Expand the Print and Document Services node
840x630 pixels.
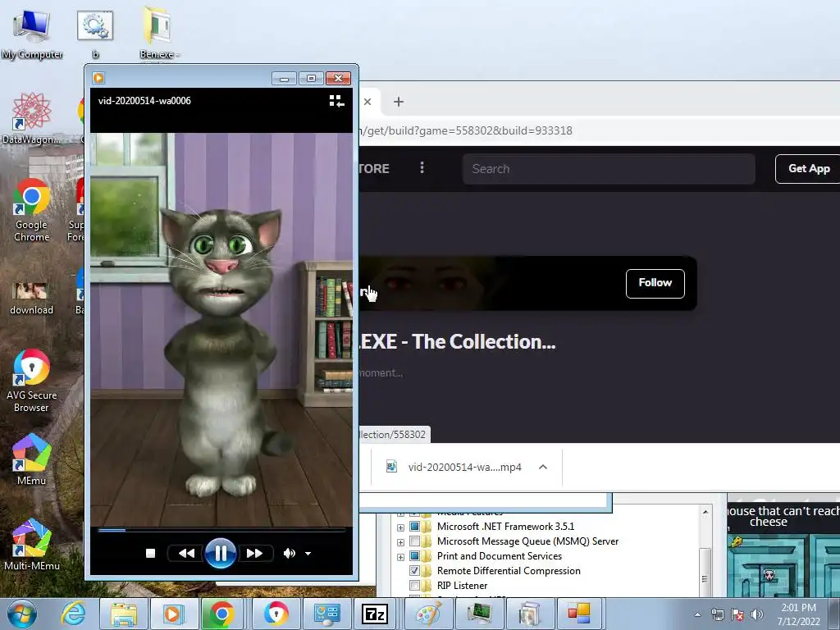[x=400, y=557]
